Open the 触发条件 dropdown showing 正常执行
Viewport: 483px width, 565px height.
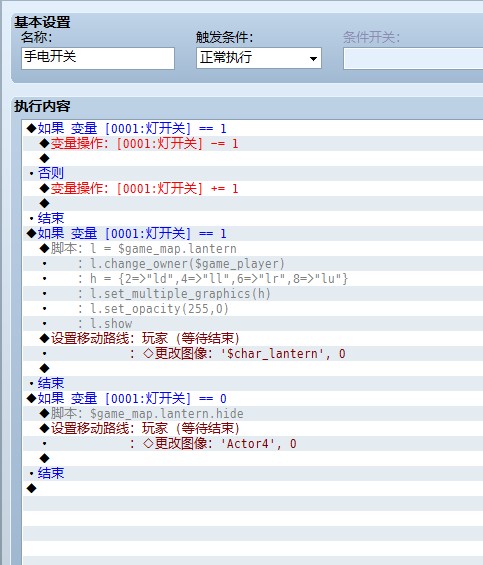click(x=259, y=58)
